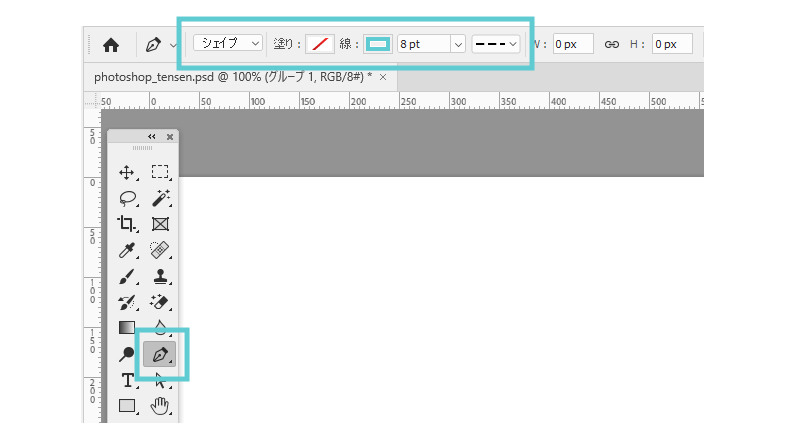Pick the Horizontal Type tool

pyautogui.click(x=127, y=380)
